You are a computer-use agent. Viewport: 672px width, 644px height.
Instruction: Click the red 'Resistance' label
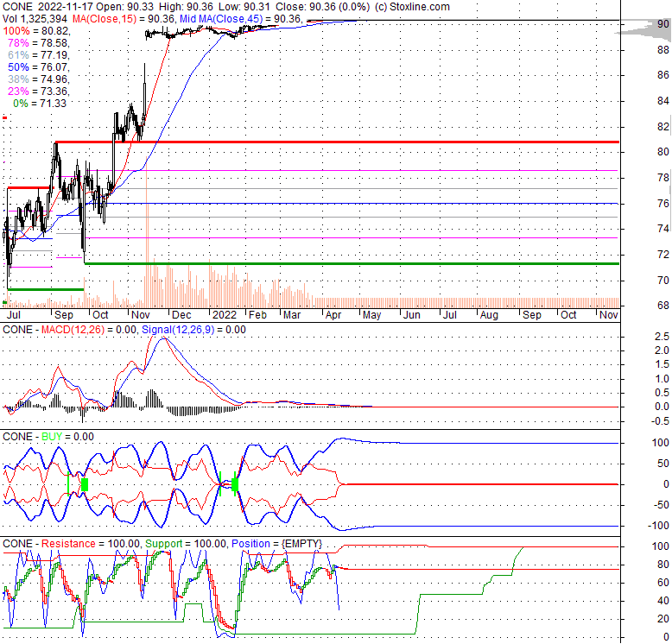click(68, 544)
